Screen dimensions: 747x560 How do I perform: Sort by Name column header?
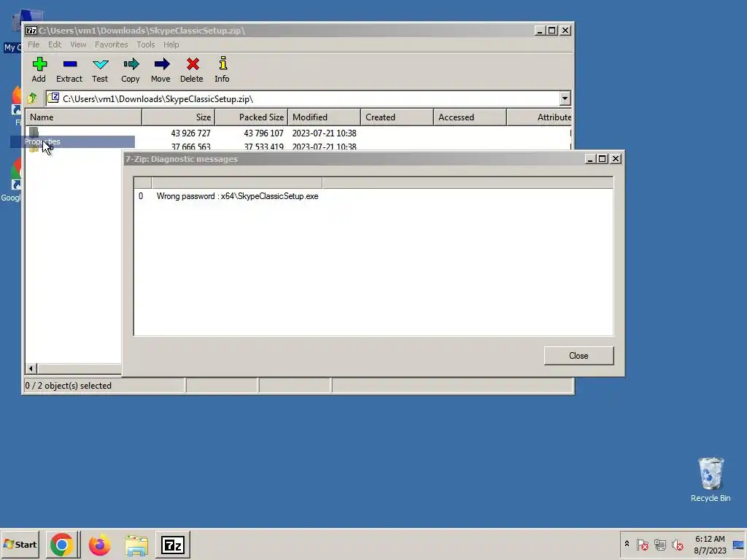pyautogui.click(x=83, y=117)
